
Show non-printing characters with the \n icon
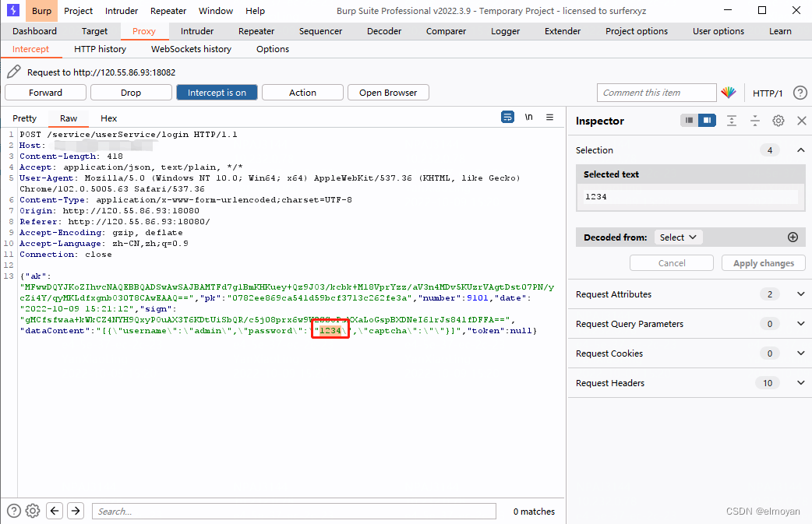click(528, 116)
